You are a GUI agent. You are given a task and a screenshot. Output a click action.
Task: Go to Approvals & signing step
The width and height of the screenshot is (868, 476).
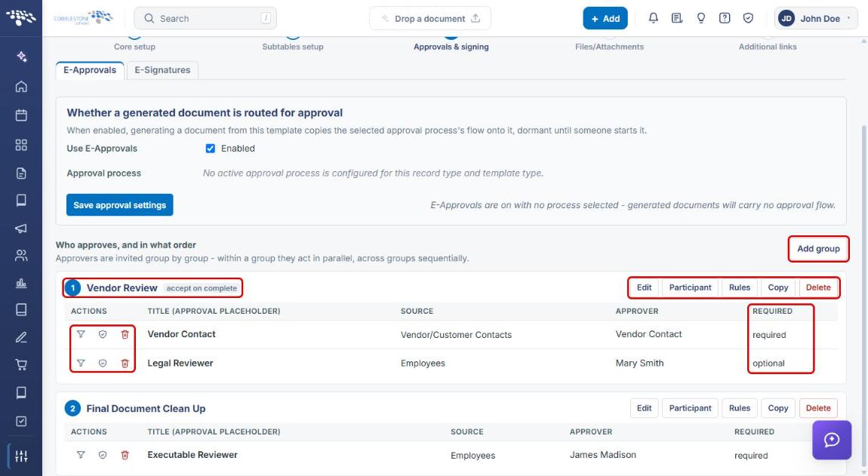(x=451, y=47)
